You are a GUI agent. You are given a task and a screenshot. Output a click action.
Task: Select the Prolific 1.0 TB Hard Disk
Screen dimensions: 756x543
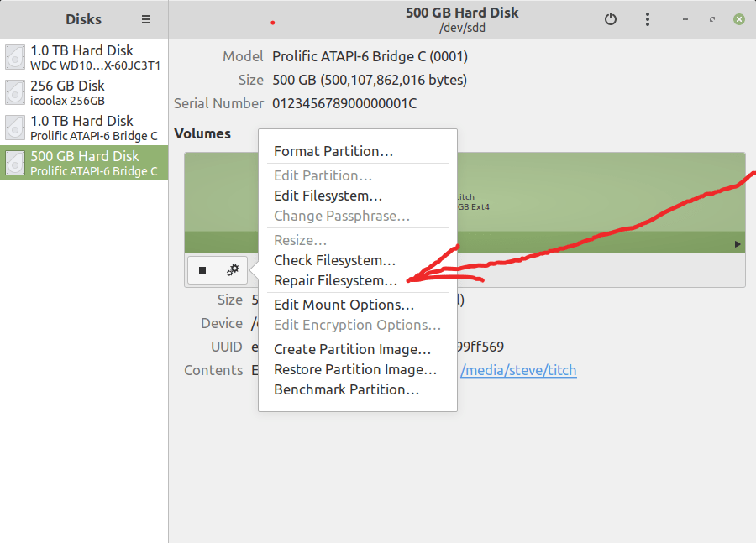click(x=84, y=128)
